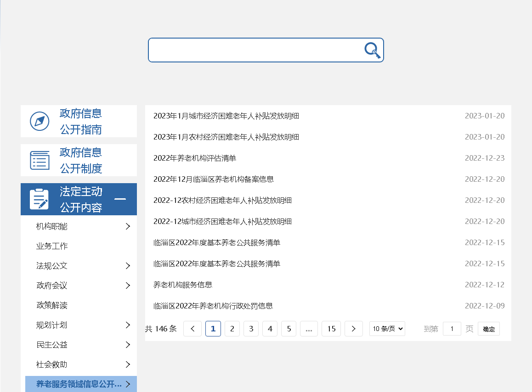Screen dimensions: 532x392
Task: Expand the 法规公文 submenu arrow
Action: 128,266
